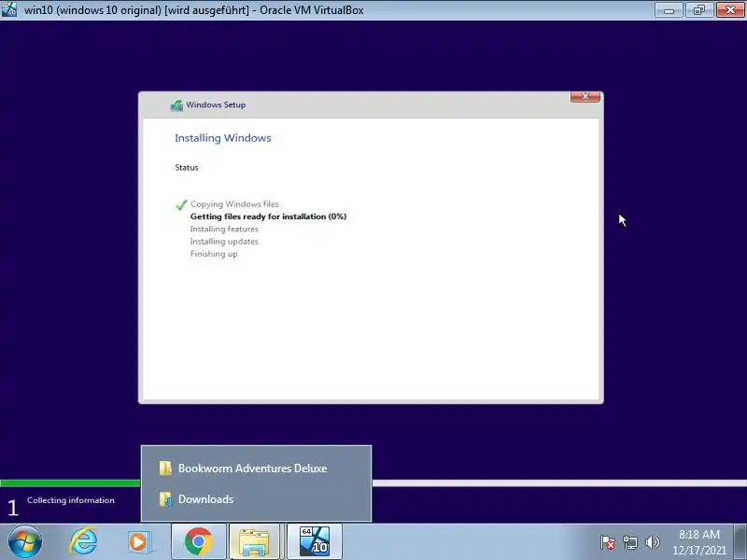Viewport: 747px width, 560px height.
Task: Click the date 12/17/2021 in the tray
Action: click(698, 550)
